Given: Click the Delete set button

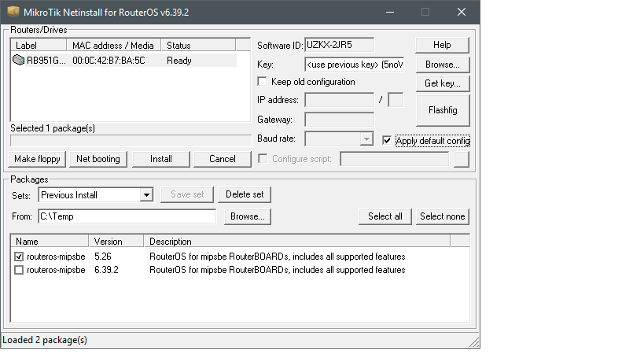Looking at the screenshot, I should (x=245, y=194).
